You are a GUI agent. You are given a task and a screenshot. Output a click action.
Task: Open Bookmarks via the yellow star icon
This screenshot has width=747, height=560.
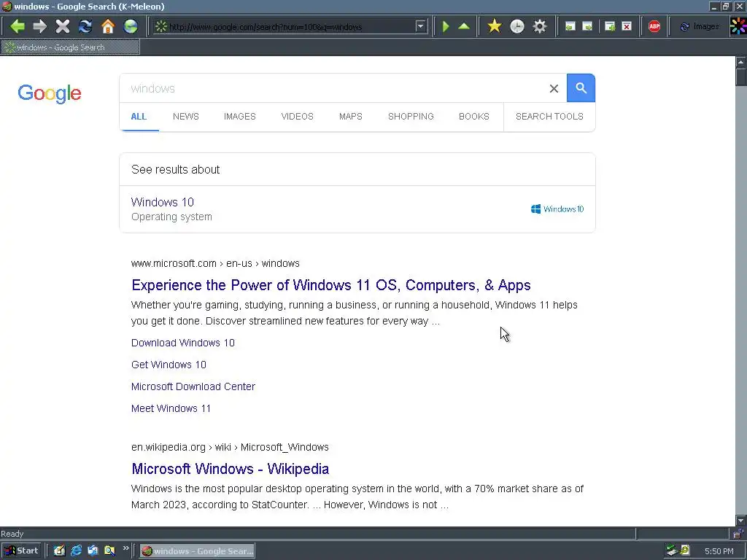coord(495,26)
